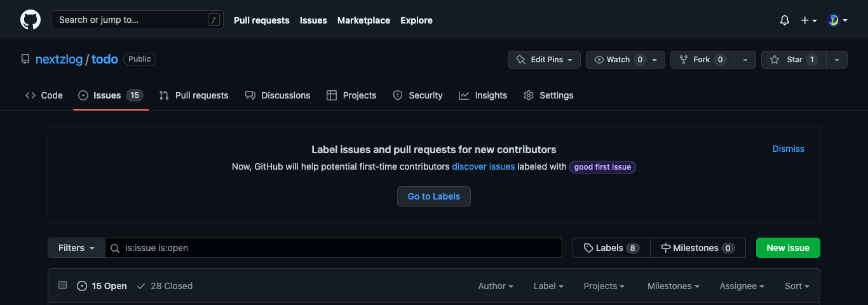Open the notifications bell

[x=785, y=20]
